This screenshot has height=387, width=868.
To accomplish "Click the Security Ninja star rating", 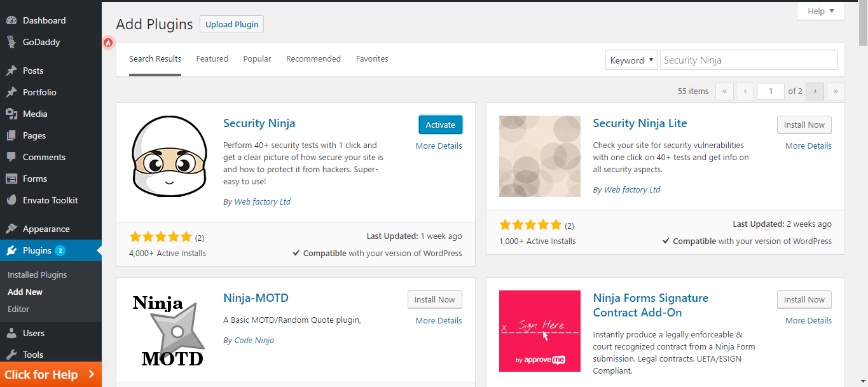I will (160, 237).
